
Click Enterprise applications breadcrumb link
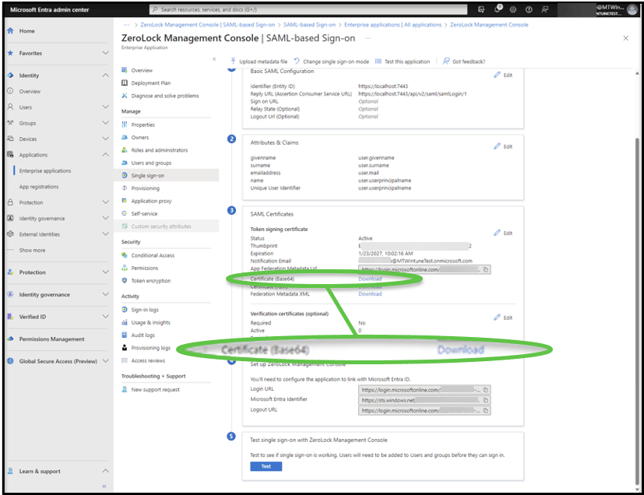[393, 25]
